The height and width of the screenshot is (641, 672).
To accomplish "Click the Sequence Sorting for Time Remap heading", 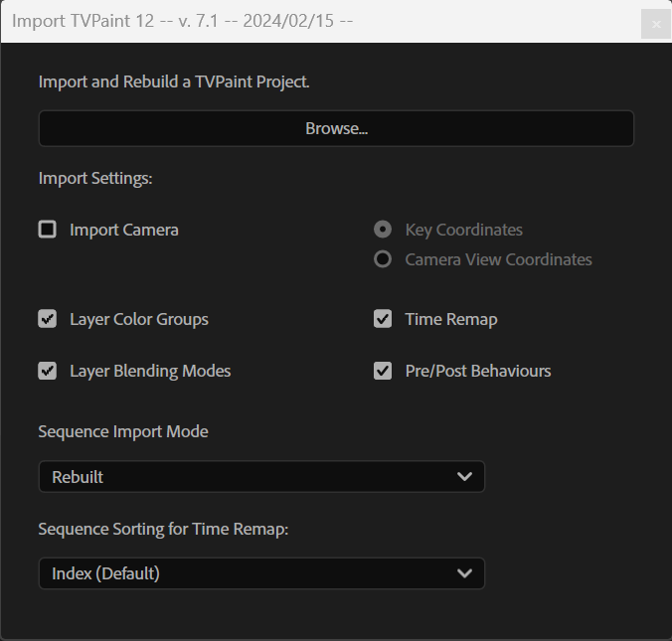I will 163,529.
